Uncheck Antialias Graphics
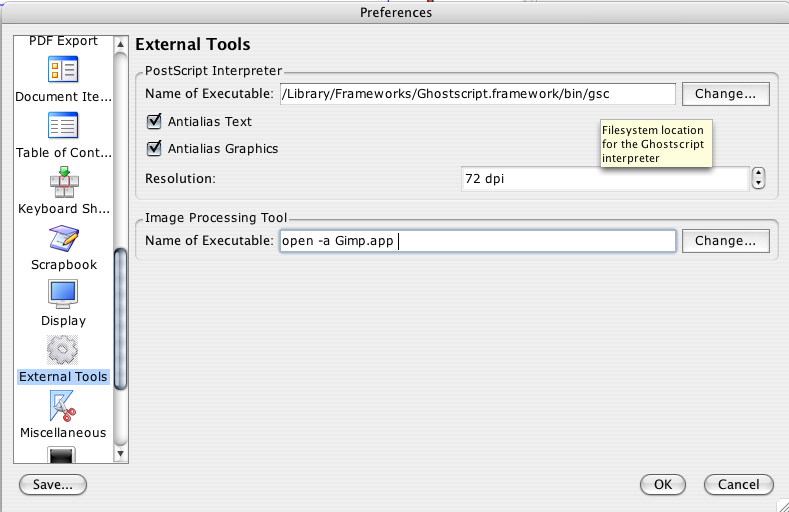Viewport: 789px width, 512px height. (154, 148)
